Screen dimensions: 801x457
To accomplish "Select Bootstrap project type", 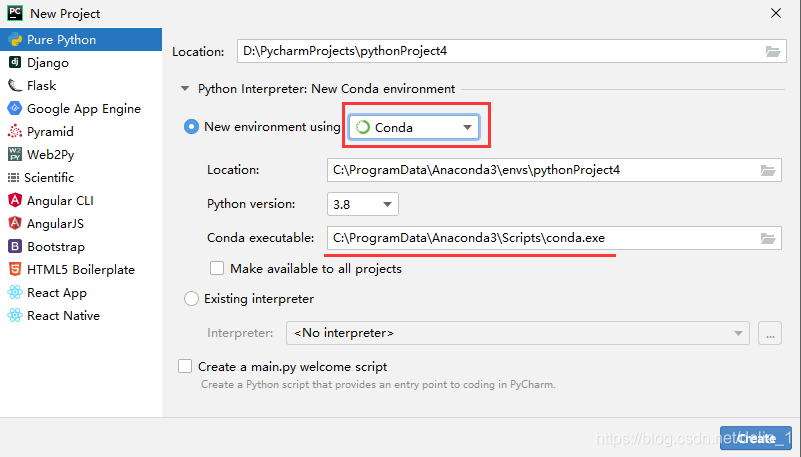I will coord(81,247).
